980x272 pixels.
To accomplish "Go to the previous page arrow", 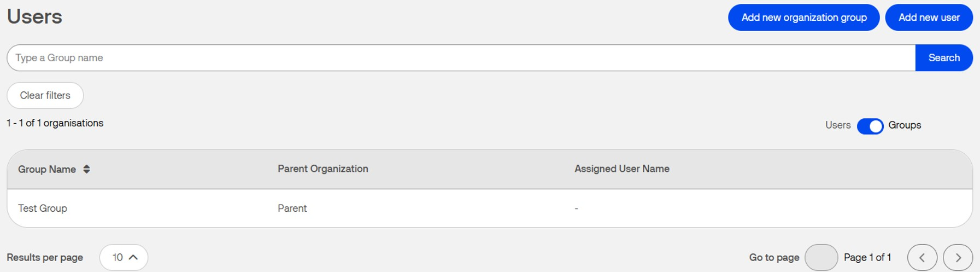I will pos(922,257).
